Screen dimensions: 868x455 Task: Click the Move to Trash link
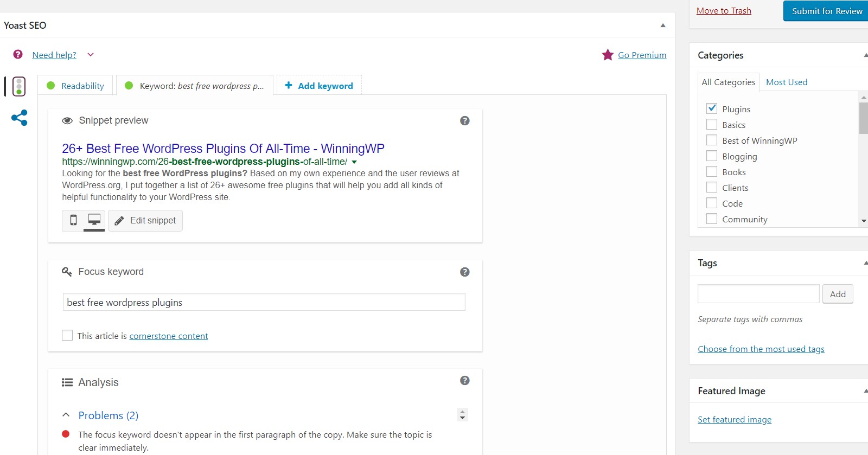[724, 11]
